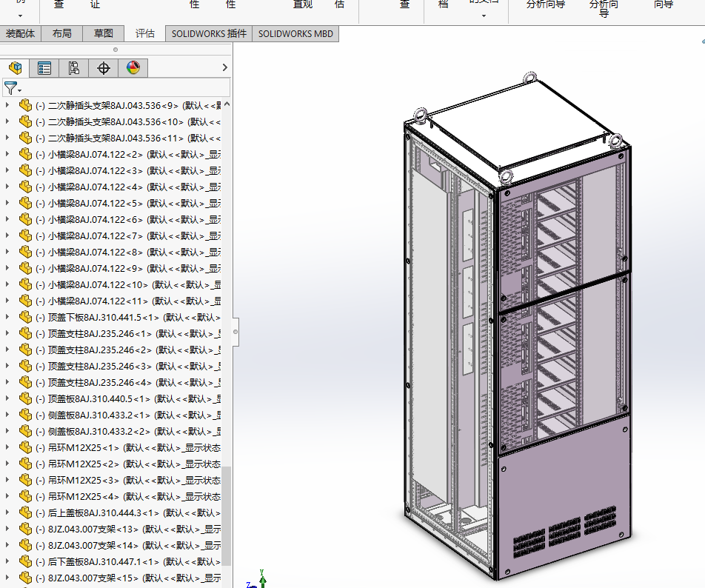This screenshot has height=588, width=705.
Task: Click part icon of 顶盖支柱8AJ.235.246<4>
Action: point(26,382)
